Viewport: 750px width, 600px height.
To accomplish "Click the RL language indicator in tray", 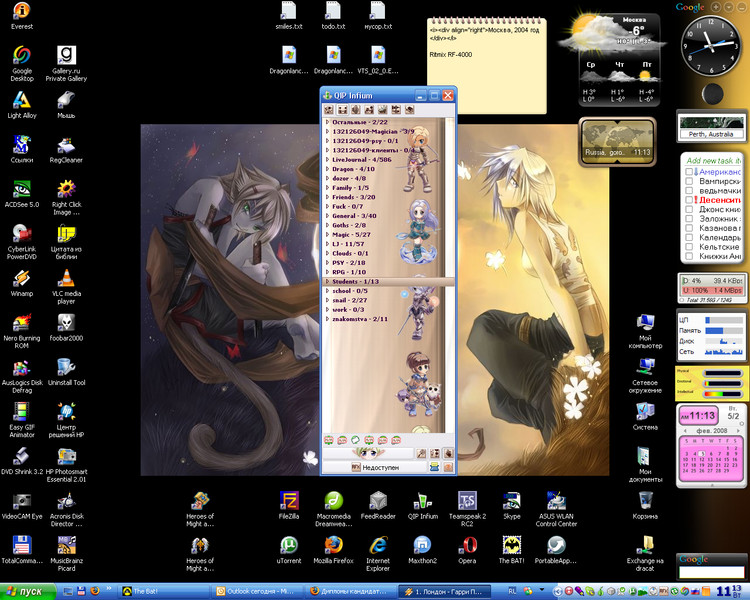I will click(x=512, y=591).
